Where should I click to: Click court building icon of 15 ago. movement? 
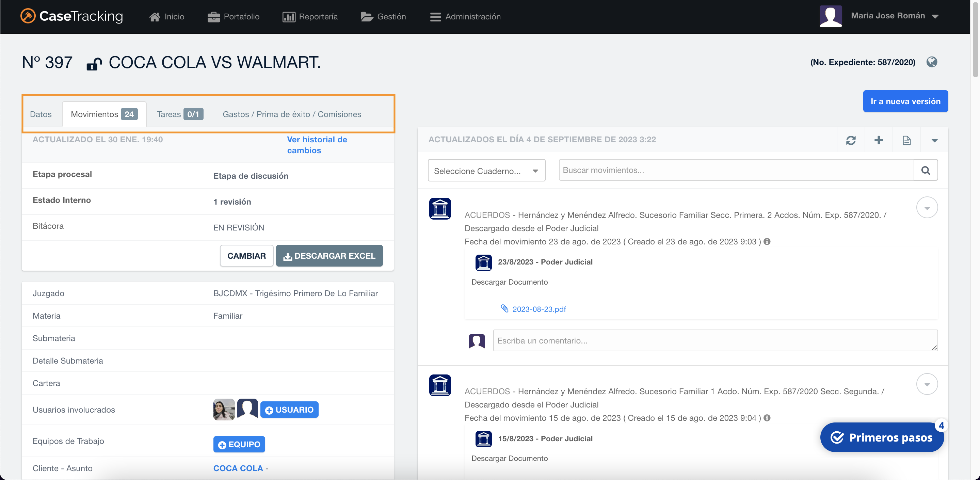(440, 385)
